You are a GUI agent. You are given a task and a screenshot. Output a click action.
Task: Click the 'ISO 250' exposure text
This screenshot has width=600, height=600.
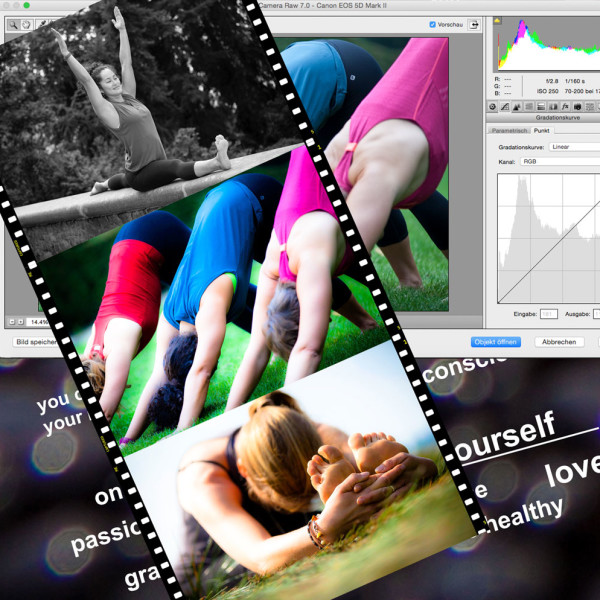point(548,91)
